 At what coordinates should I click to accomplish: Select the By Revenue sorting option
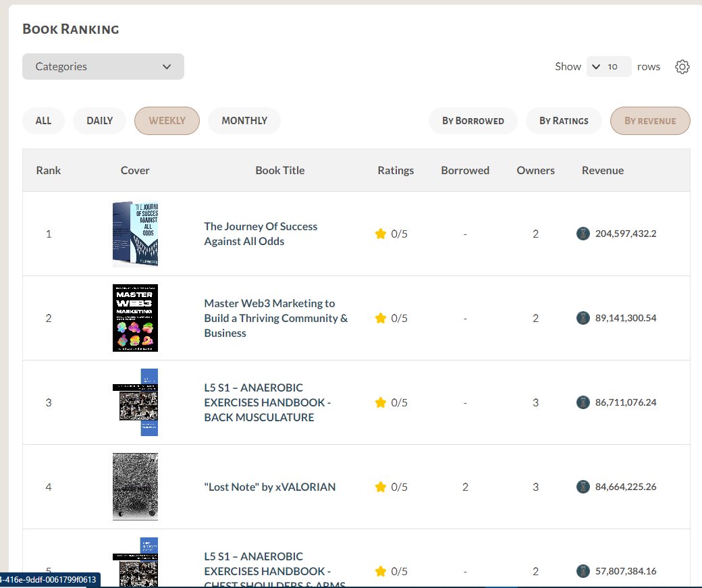point(650,120)
